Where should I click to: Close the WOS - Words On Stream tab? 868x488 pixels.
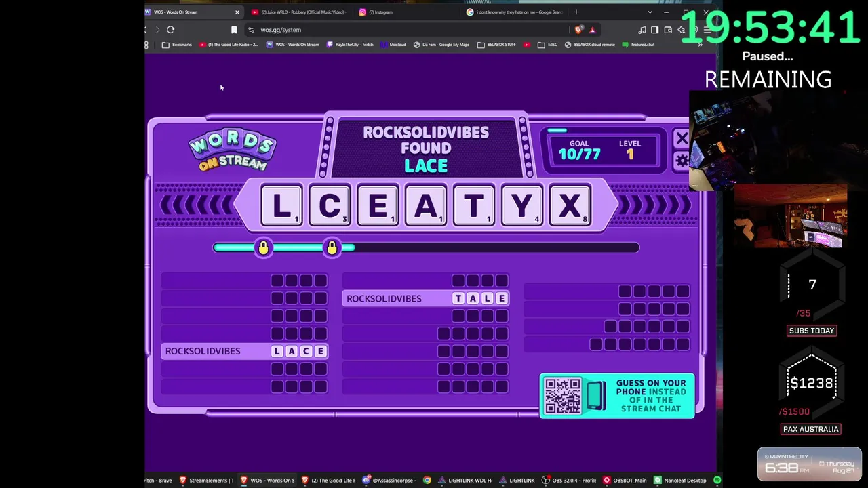pos(237,12)
